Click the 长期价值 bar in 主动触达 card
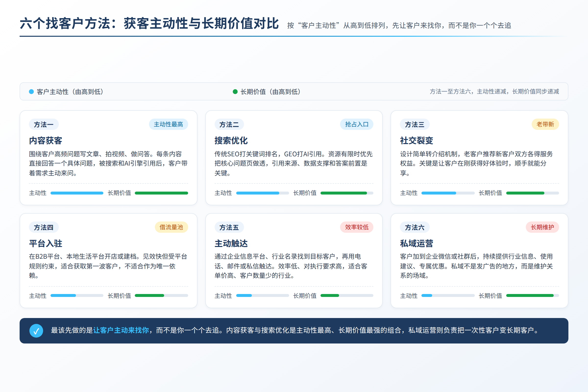 tap(347, 295)
